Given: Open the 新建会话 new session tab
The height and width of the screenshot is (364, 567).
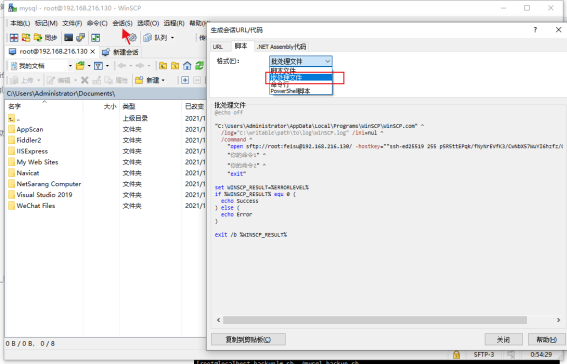Looking at the screenshot, I should point(120,52).
